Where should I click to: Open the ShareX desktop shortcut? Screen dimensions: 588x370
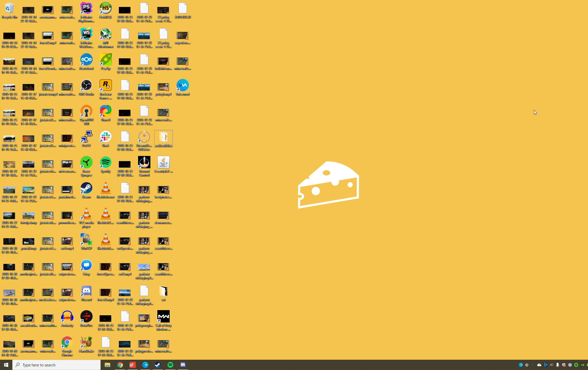click(x=105, y=111)
